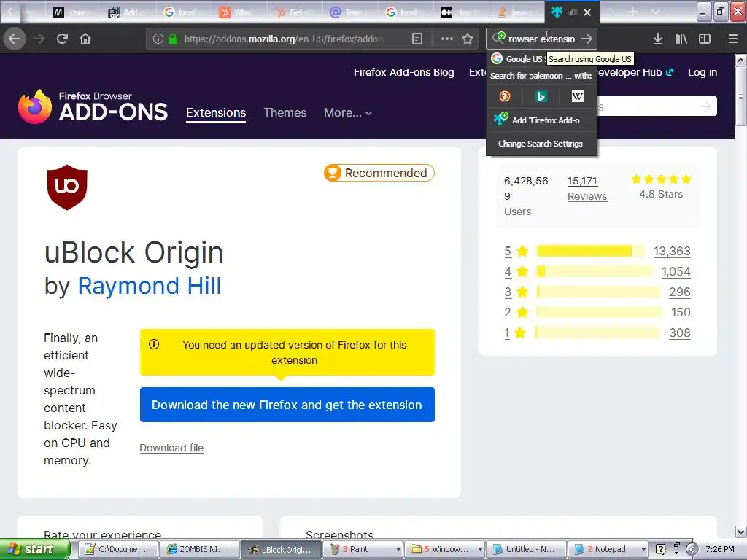Image resolution: width=747 pixels, height=560 pixels.
Task: Reload the current page
Action: pyautogui.click(x=63, y=39)
